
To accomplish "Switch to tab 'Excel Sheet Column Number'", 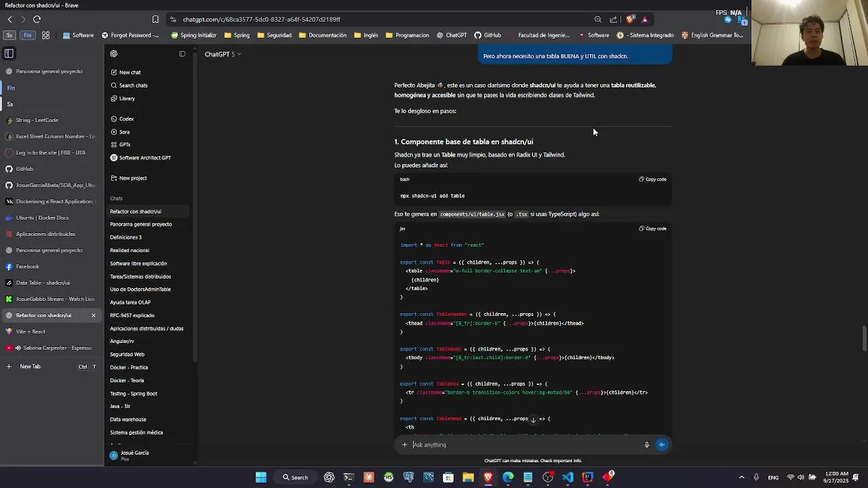I will 51,136.
